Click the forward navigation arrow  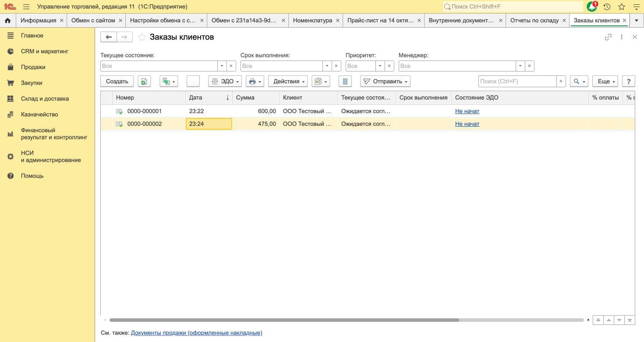124,37
